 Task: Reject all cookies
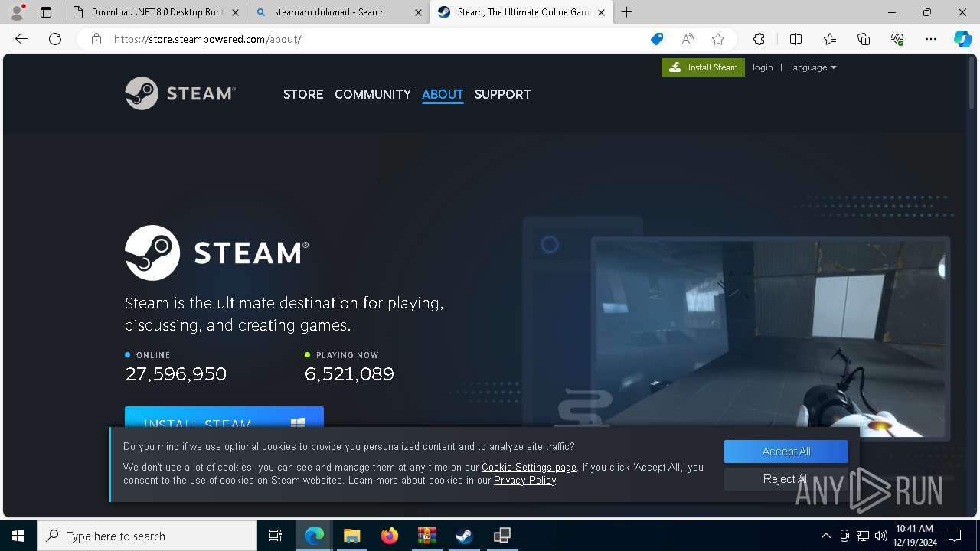click(x=786, y=479)
